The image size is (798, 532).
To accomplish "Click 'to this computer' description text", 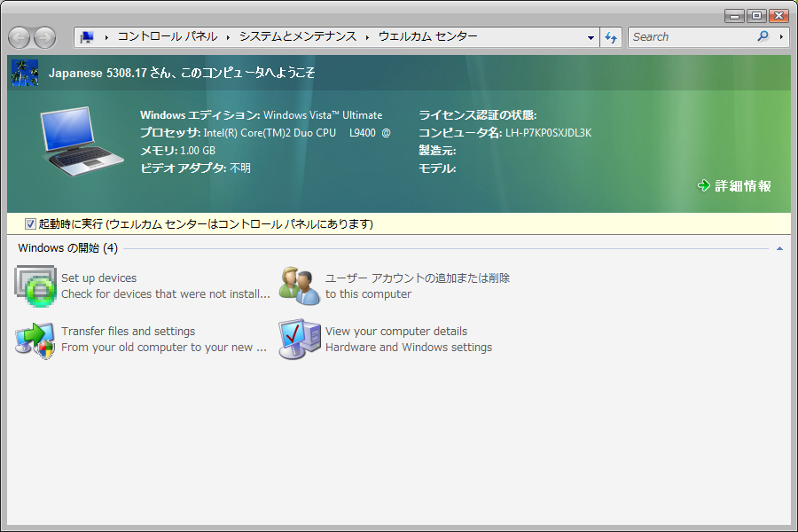I will pyautogui.click(x=368, y=294).
